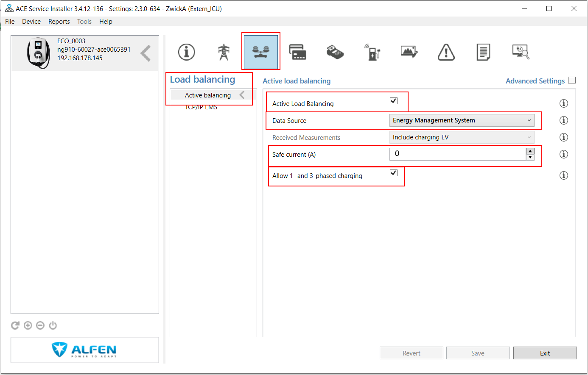This screenshot has height=375, width=588.
Task: Uncheck Allow 1- and 3-phased charging
Action: pyautogui.click(x=394, y=173)
